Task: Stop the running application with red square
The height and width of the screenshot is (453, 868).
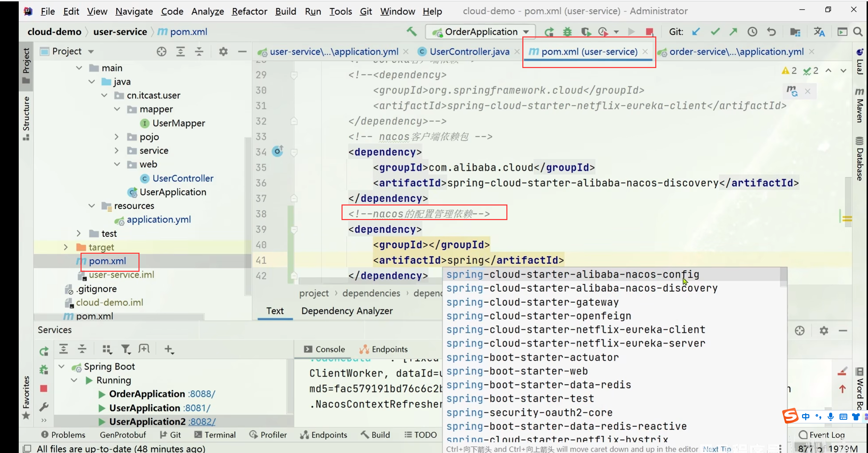Action: tap(649, 32)
